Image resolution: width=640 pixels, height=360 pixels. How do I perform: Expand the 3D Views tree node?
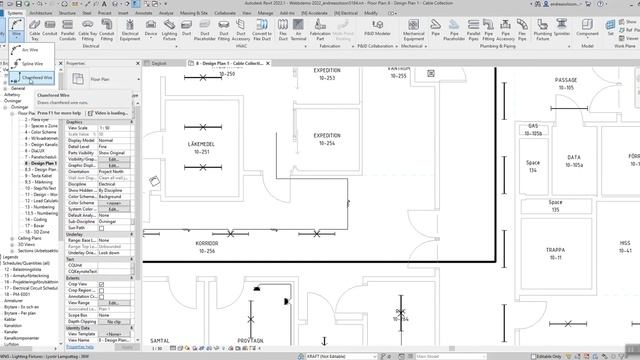12,244
